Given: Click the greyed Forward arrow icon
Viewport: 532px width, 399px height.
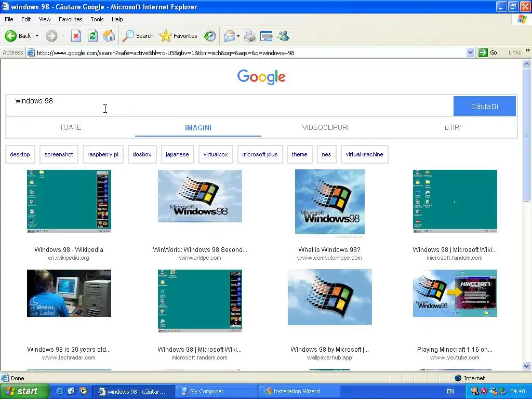Looking at the screenshot, I should pos(51,36).
